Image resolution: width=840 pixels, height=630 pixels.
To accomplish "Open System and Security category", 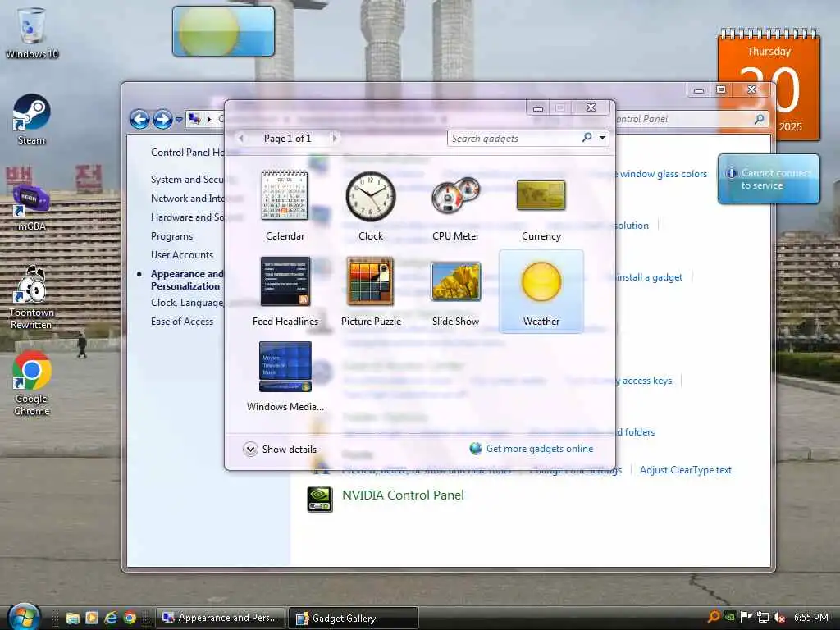I will pyautogui.click(x=187, y=180).
